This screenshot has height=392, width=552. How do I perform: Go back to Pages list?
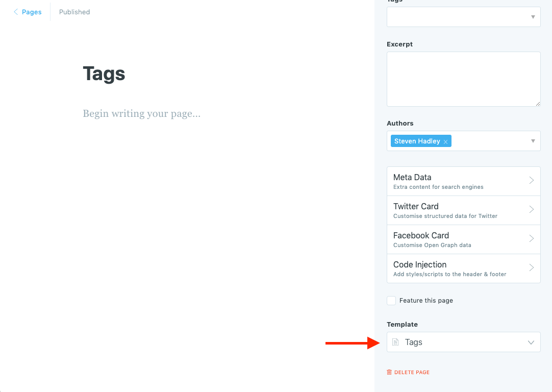31,12
